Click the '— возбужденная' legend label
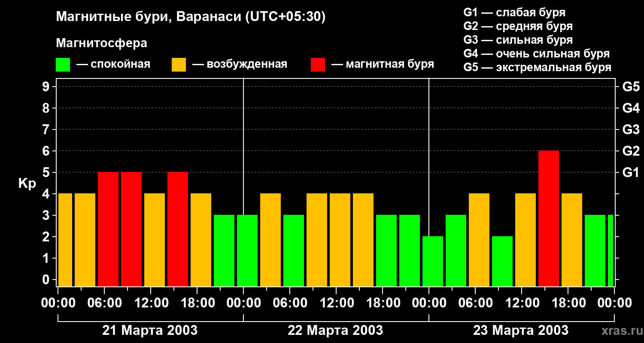Viewport: 644px width, 343px height. point(240,64)
